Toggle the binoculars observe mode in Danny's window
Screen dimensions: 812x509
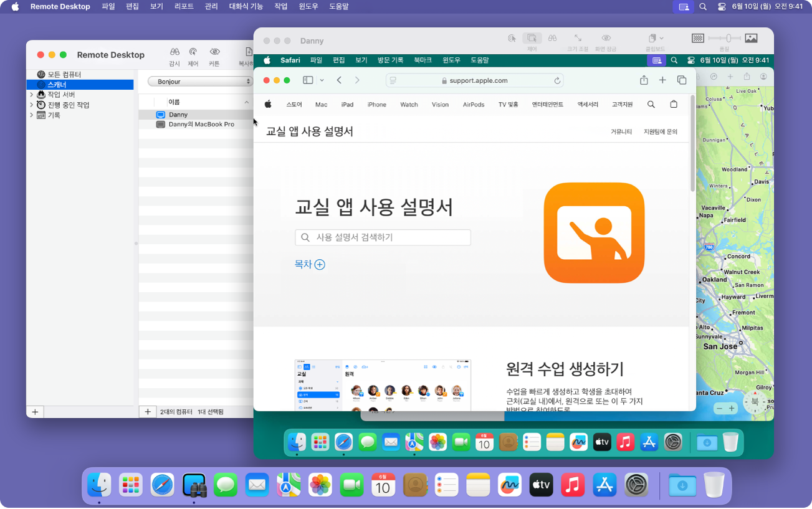[x=552, y=38]
